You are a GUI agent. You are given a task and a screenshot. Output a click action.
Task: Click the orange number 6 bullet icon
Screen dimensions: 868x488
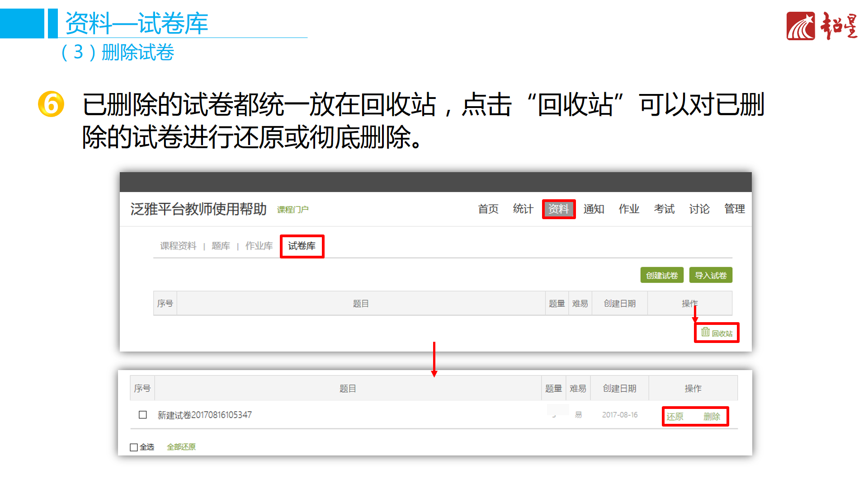coord(51,104)
